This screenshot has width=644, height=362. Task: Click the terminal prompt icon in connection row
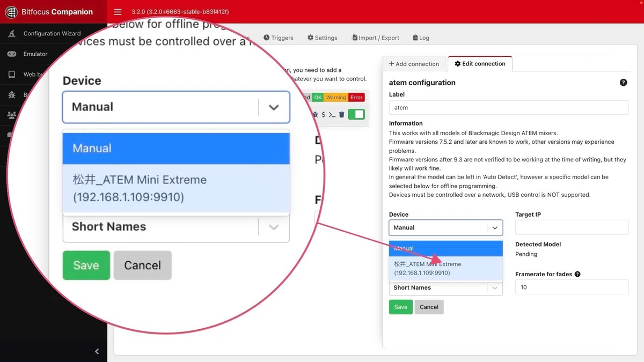tap(332, 114)
